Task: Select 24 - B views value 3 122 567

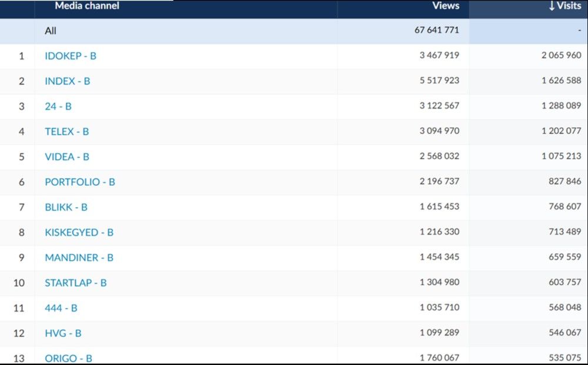Action: 439,106
